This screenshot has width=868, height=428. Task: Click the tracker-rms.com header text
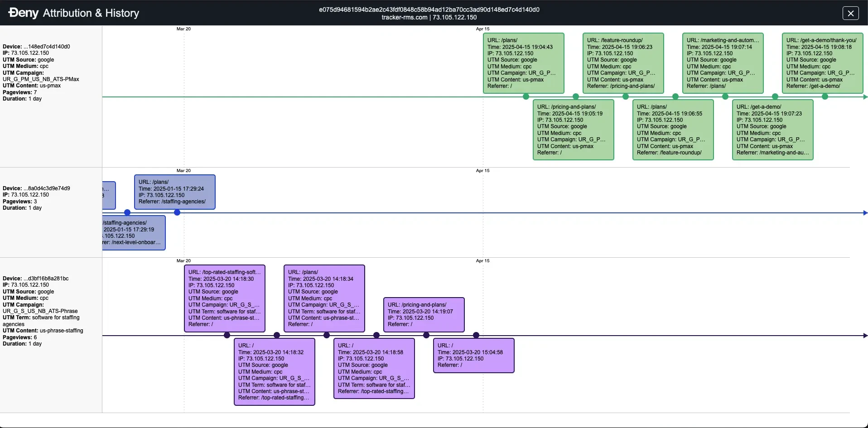click(x=404, y=17)
